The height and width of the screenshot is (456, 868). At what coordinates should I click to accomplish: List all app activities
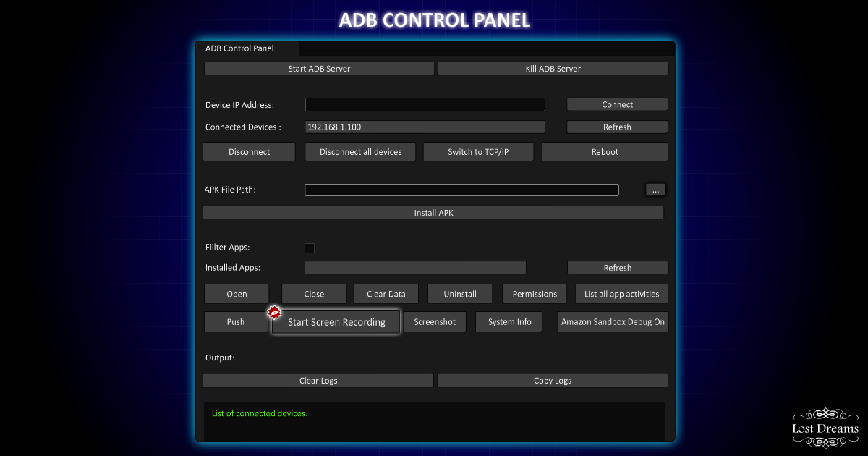tap(621, 294)
